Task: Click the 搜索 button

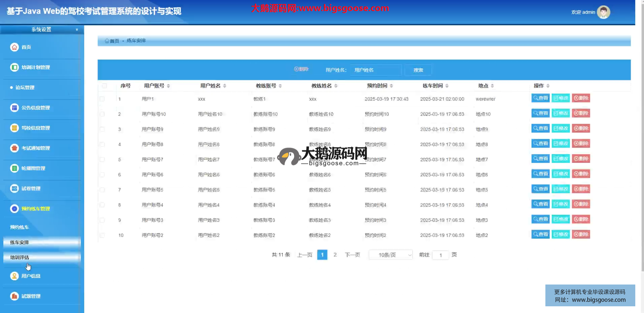Action: tap(418, 70)
